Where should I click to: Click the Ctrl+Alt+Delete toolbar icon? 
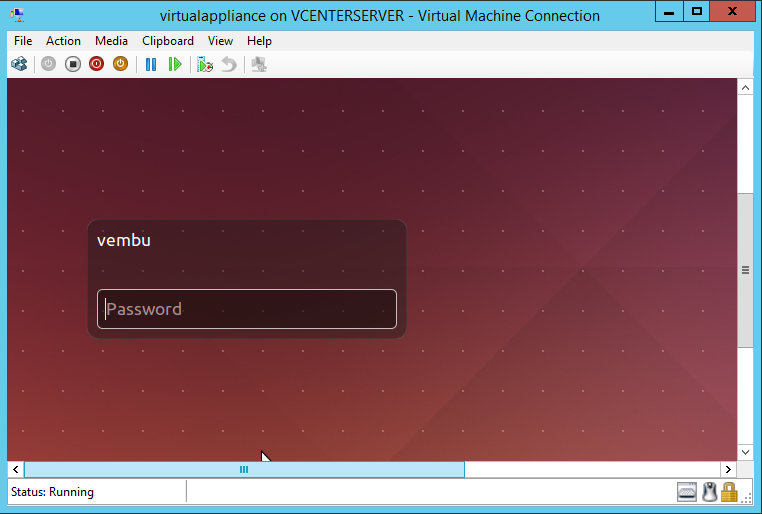[19, 64]
